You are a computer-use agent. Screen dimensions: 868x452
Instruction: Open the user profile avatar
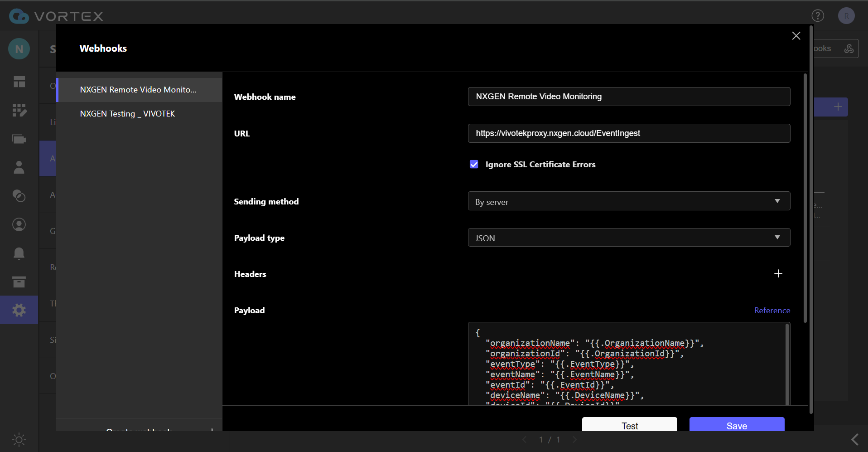846,16
